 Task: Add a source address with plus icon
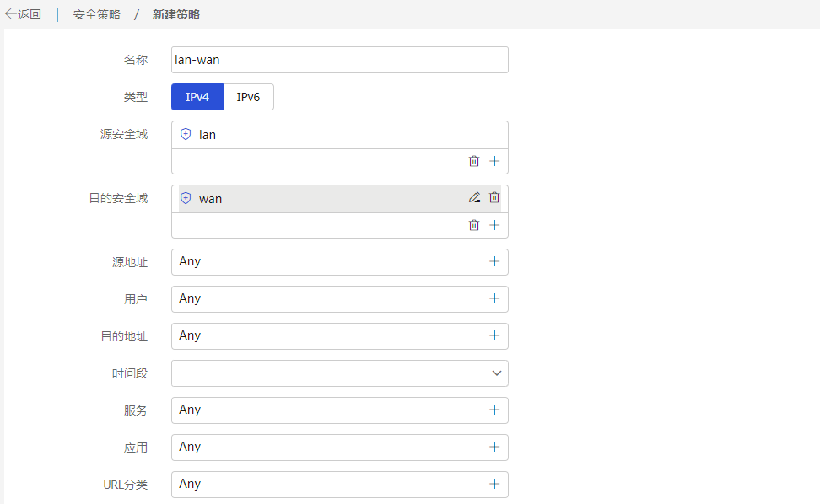pos(494,261)
